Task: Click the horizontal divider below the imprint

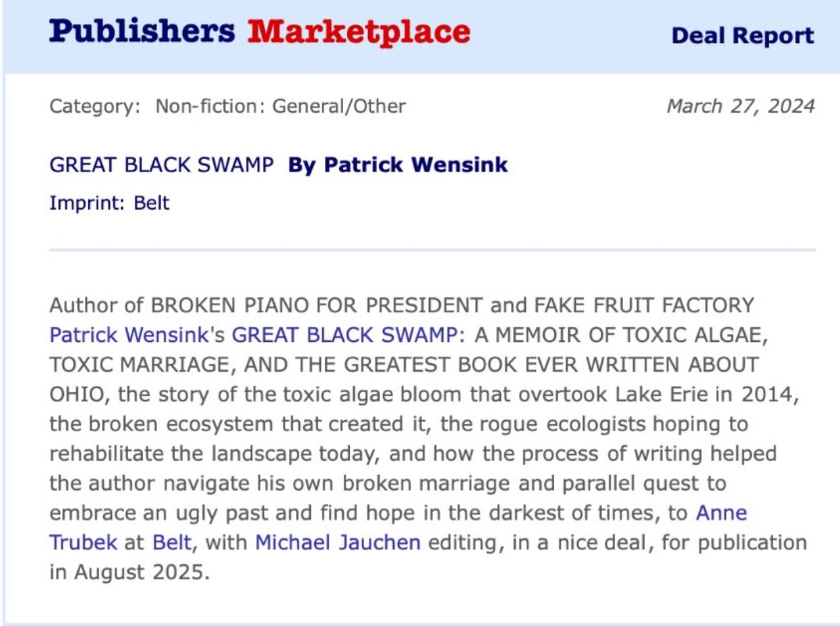Action: click(431, 250)
